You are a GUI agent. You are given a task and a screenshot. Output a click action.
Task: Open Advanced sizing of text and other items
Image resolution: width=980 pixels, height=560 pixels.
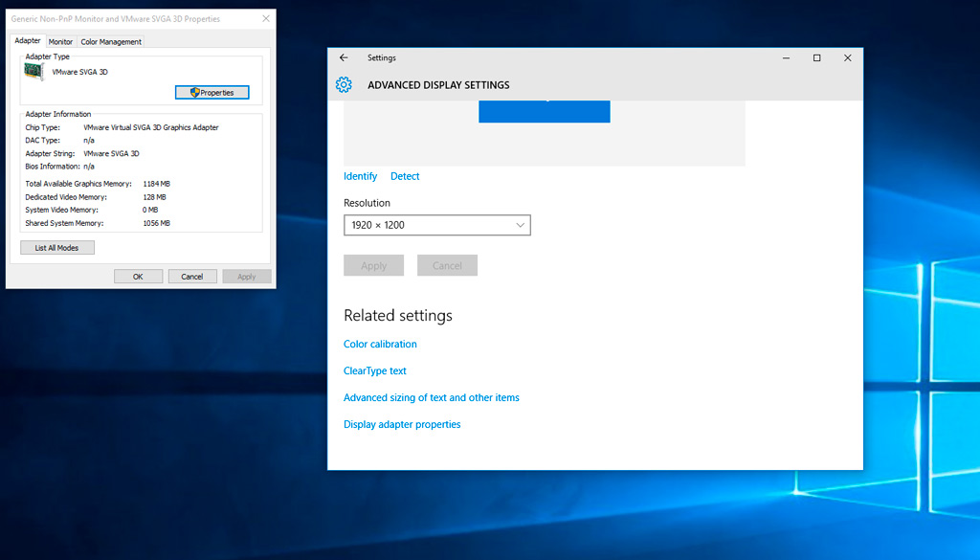(x=432, y=397)
